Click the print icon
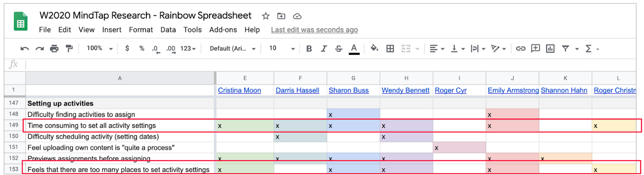 point(54,49)
